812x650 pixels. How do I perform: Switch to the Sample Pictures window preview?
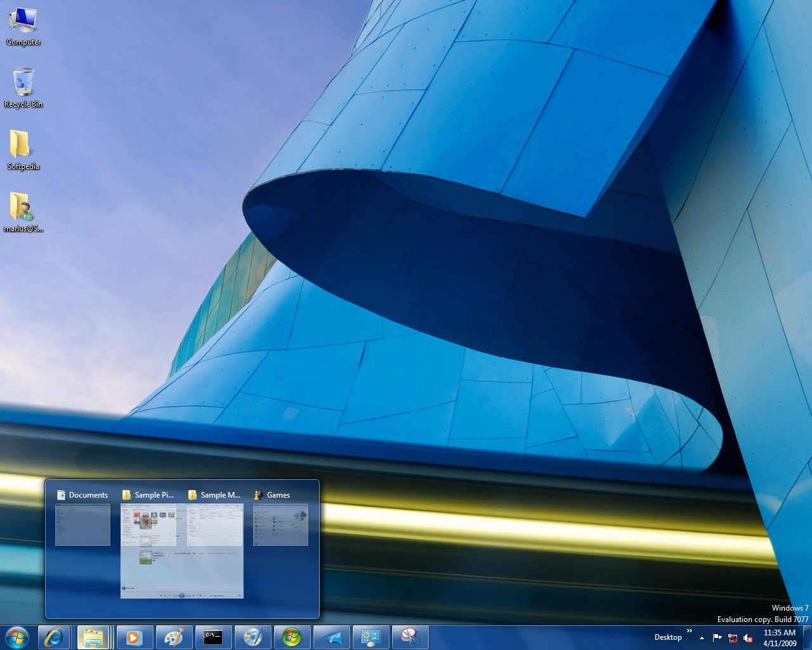pos(148,524)
